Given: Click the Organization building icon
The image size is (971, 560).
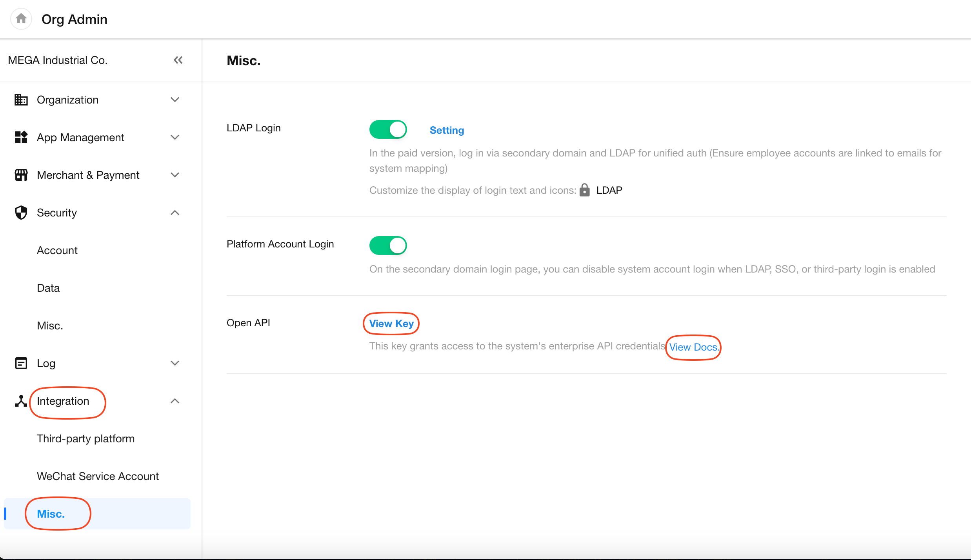Looking at the screenshot, I should [21, 100].
